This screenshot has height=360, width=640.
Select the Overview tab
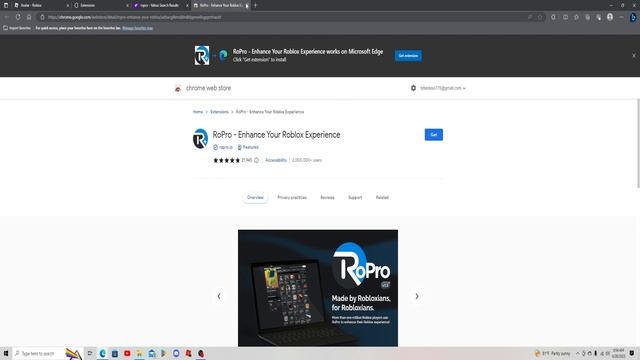[x=256, y=198]
